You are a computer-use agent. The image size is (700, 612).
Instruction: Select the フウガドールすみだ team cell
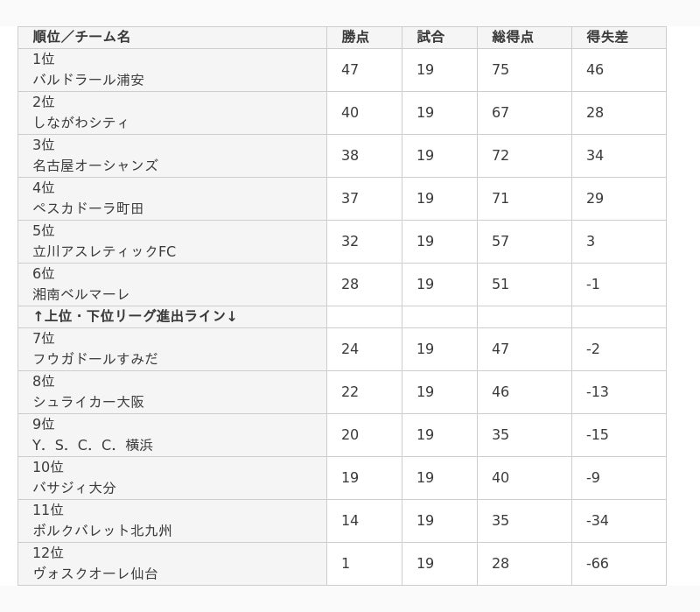pos(172,349)
